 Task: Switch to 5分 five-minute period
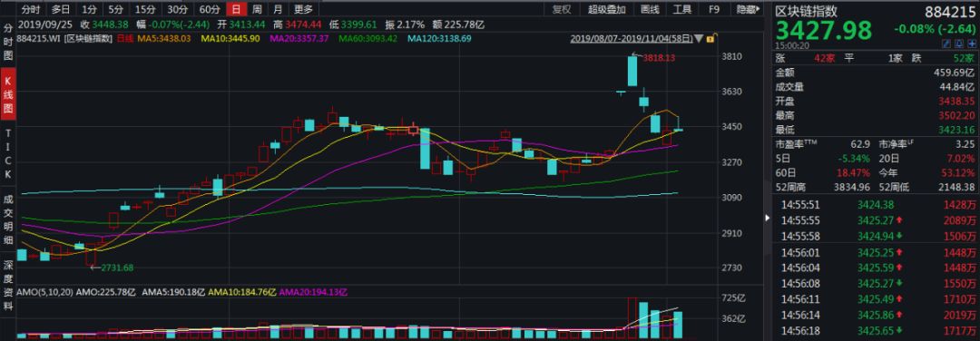click(x=115, y=9)
